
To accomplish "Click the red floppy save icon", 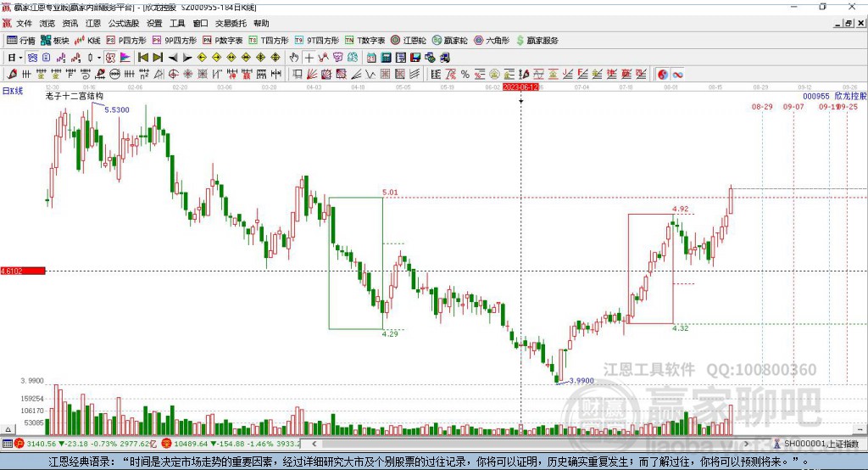I will click(x=415, y=57).
